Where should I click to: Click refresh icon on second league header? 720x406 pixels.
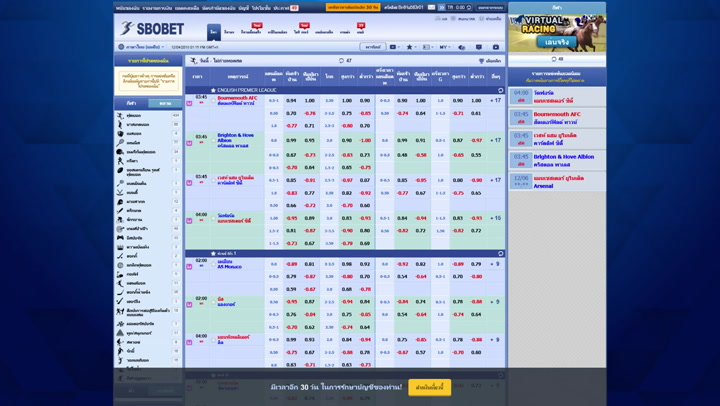click(x=501, y=254)
